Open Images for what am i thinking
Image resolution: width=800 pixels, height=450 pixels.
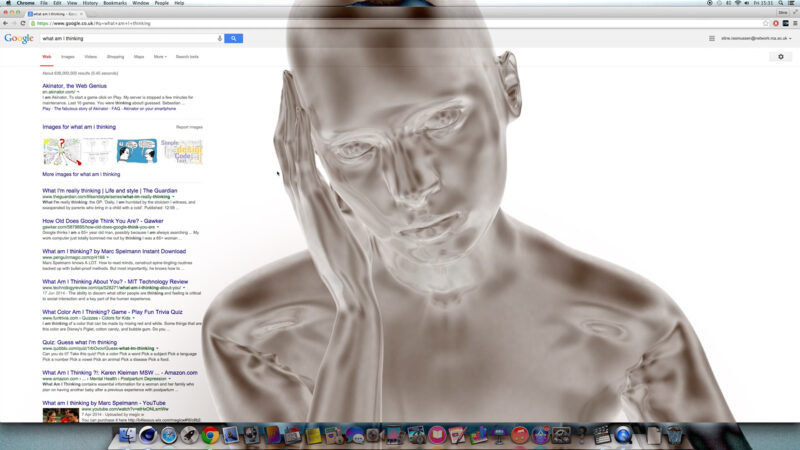[79, 127]
